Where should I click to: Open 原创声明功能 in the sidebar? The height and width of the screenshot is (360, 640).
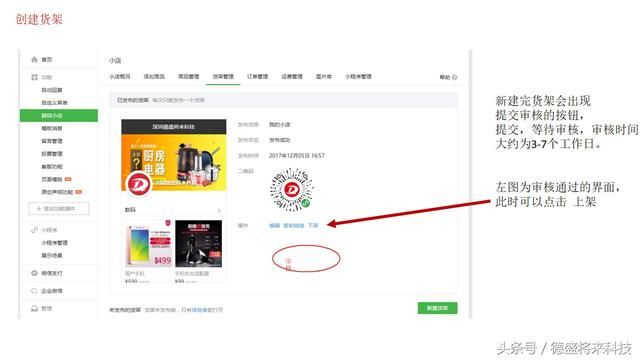point(57,192)
